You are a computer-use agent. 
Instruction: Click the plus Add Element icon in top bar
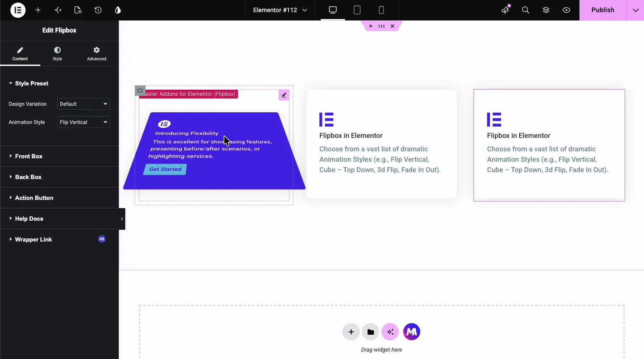tap(38, 10)
